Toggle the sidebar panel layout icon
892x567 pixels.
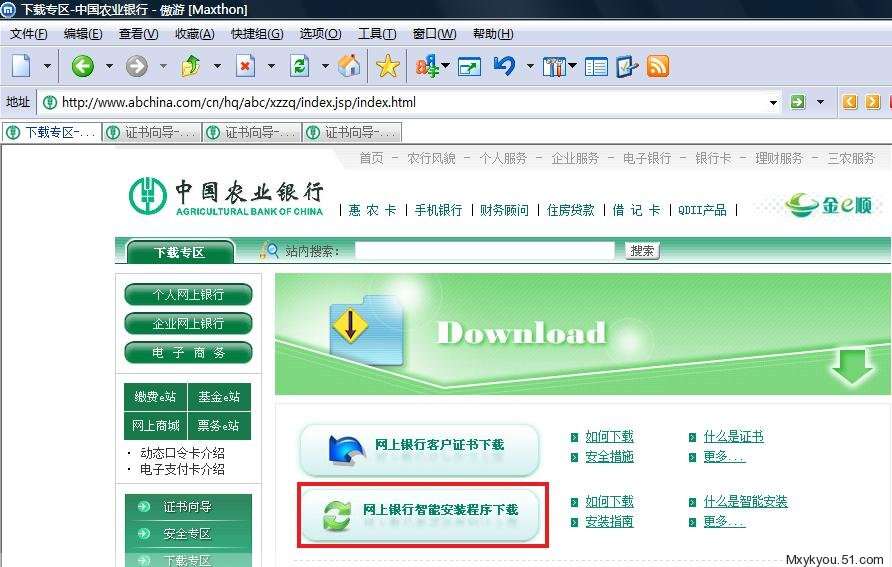(596, 67)
